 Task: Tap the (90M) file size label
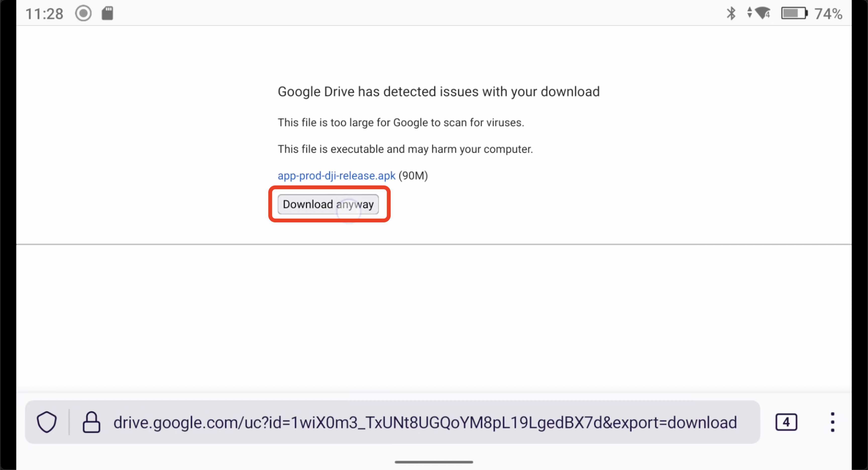click(413, 175)
